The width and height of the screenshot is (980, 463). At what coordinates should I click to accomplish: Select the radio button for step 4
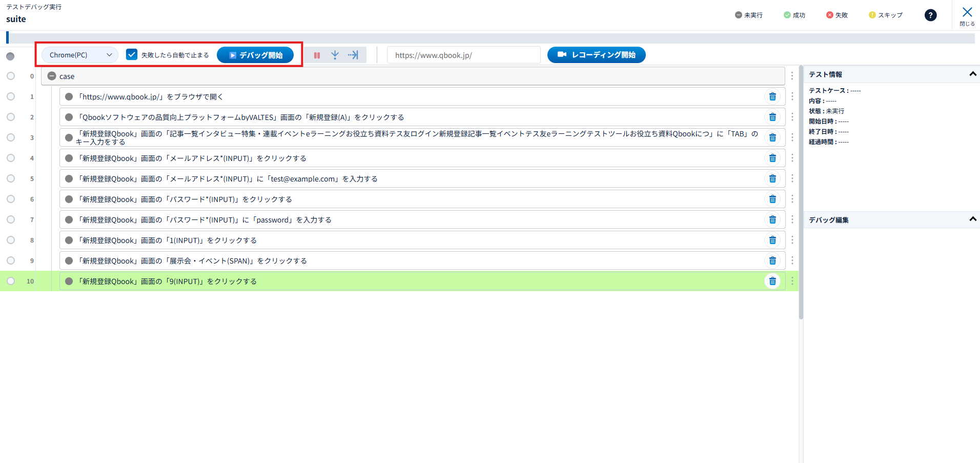pyautogui.click(x=11, y=158)
